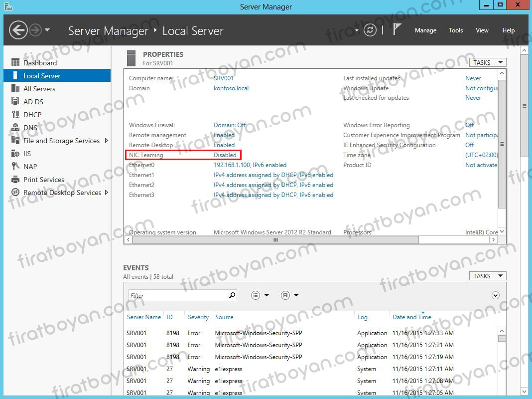Expand Remote Desktop Services arrow
The width and height of the screenshot is (532, 399).
(107, 192)
